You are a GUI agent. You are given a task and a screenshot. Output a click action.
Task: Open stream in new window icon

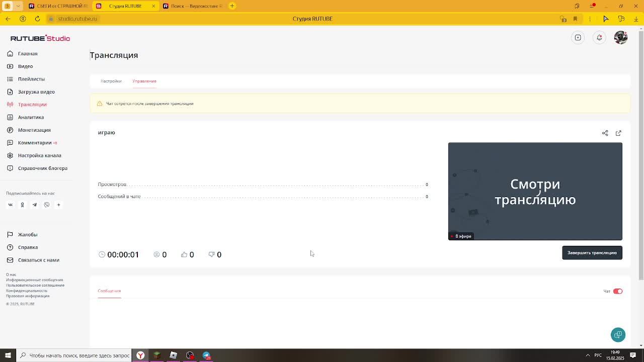tap(618, 133)
